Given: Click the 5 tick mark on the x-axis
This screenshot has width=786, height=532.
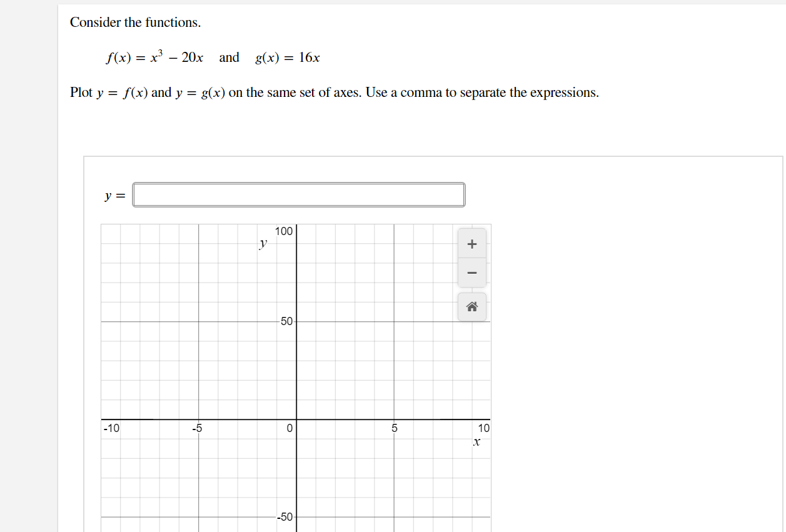Looking at the screenshot, I should coord(393,428).
